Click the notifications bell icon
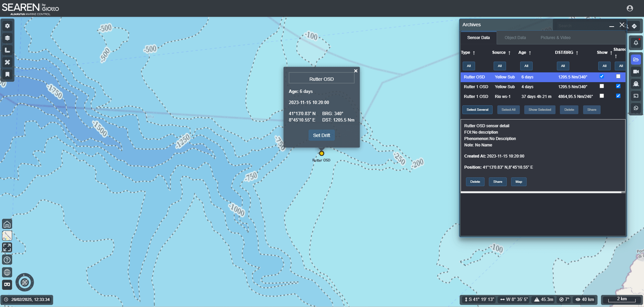 coord(636,43)
